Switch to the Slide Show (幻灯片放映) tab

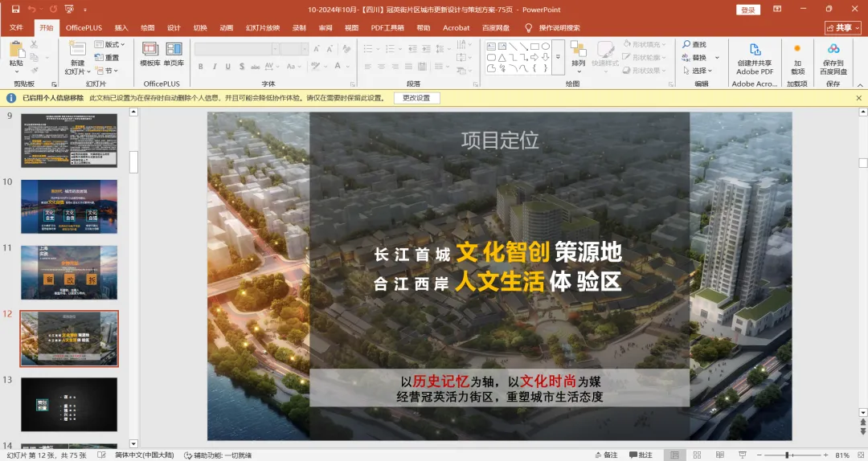pos(263,27)
